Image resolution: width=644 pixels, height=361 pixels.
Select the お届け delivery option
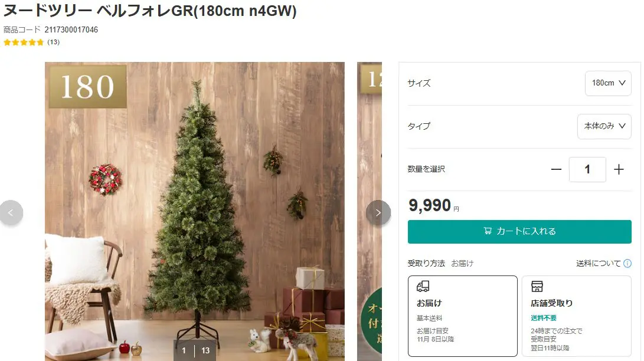click(462, 316)
